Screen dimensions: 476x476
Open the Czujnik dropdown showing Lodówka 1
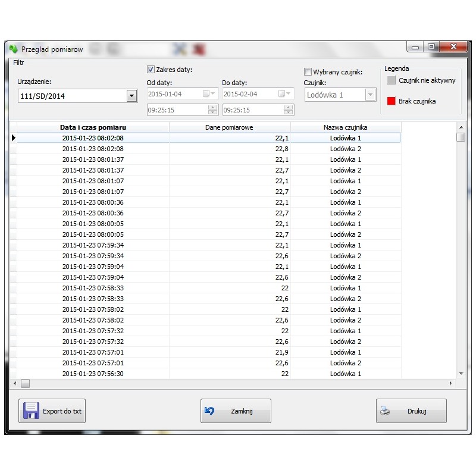tap(370, 95)
